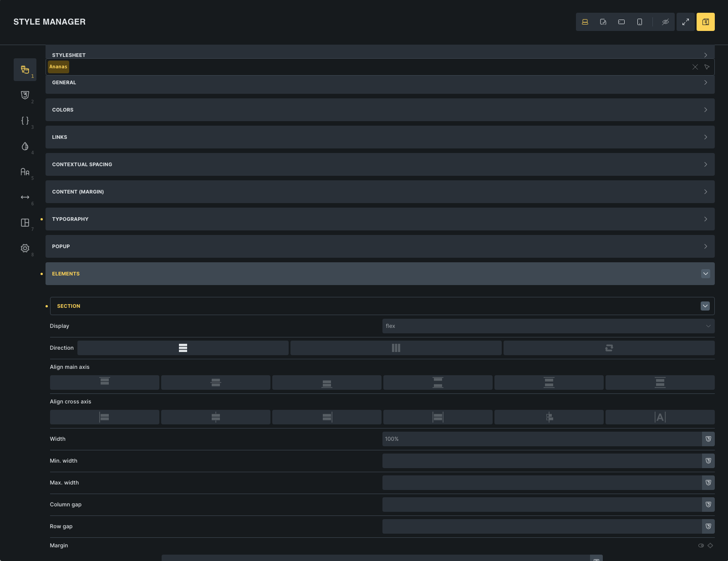The width and height of the screenshot is (728, 561).
Task: Open the color droplet sidebar tab
Action: [x=25, y=146]
